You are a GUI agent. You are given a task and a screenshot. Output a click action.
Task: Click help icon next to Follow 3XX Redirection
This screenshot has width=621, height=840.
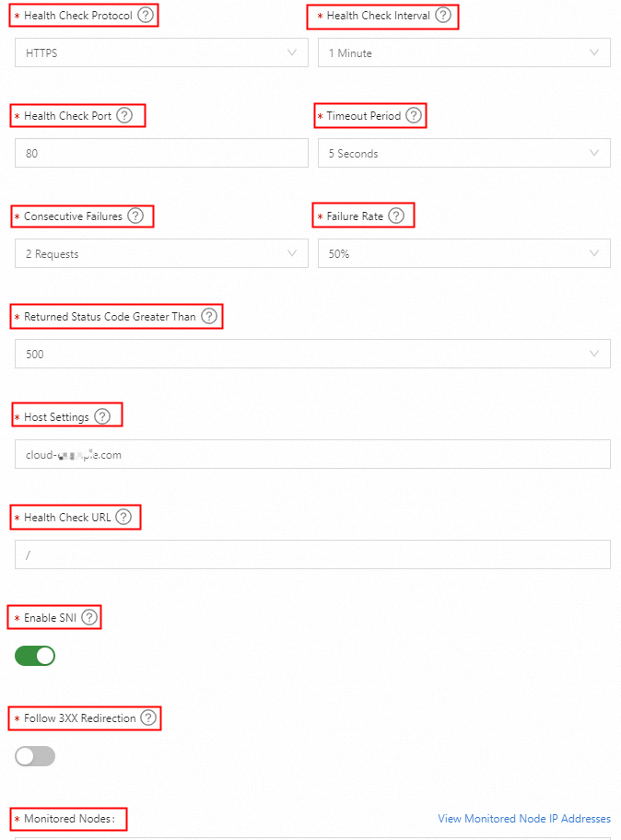point(148,717)
